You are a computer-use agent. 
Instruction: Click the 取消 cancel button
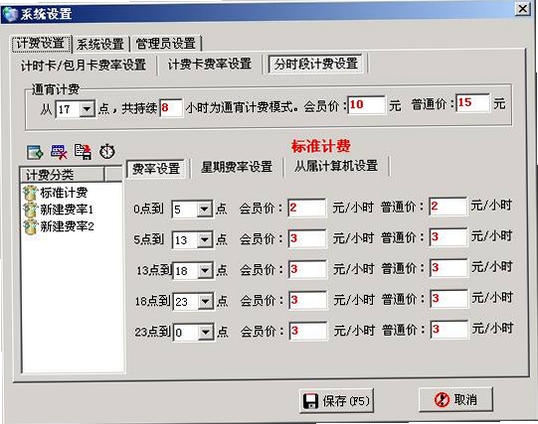coord(456,399)
